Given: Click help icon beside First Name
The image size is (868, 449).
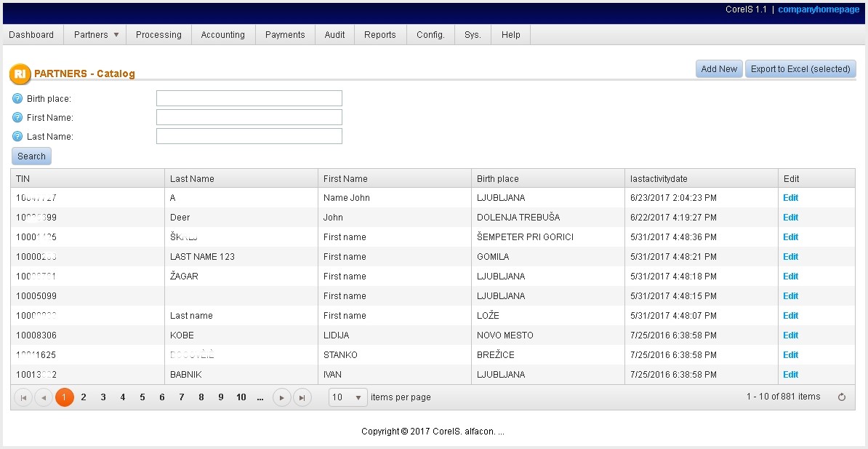Looking at the screenshot, I should pyautogui.click(x=18, y=117).
